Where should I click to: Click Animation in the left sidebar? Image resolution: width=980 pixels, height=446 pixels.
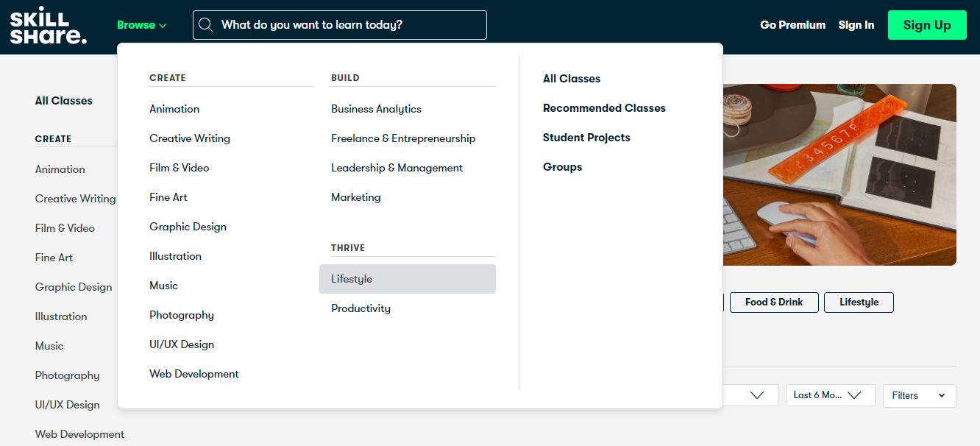(x=60, y=169)
